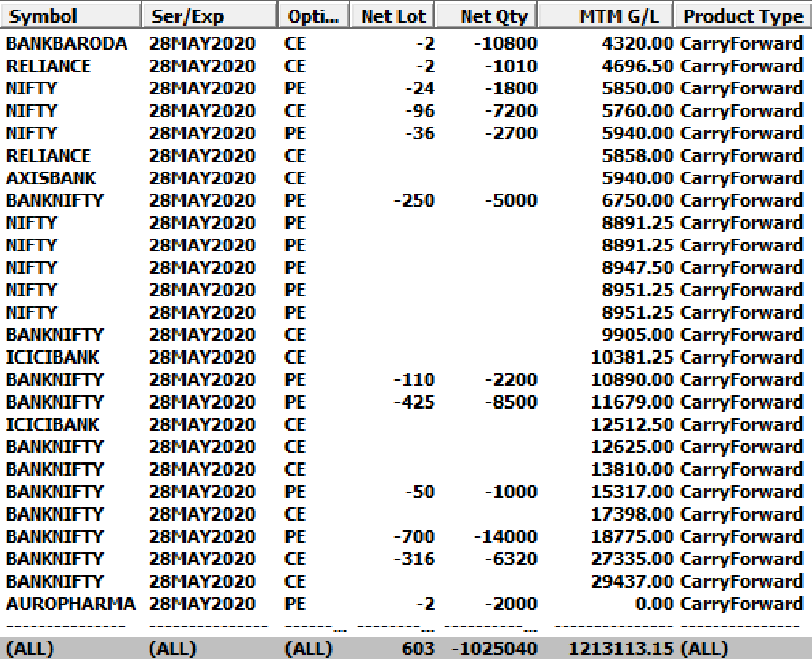Screen dimensions: 812x659
Task: Select the BANKBARODA symbol cell
Action: [x=67, y=43]
